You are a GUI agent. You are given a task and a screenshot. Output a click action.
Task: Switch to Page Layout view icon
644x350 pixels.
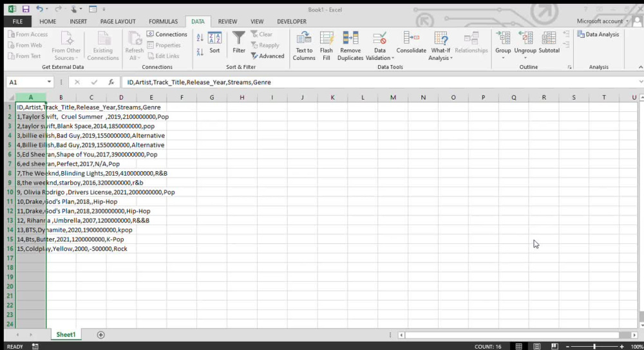pyautogui.click(x=537, y=346)
